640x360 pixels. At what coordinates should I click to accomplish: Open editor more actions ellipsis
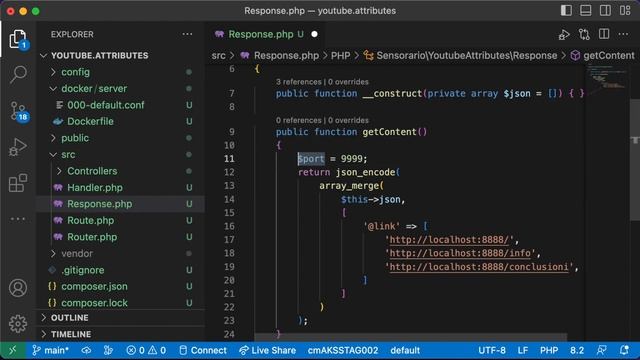623,34
